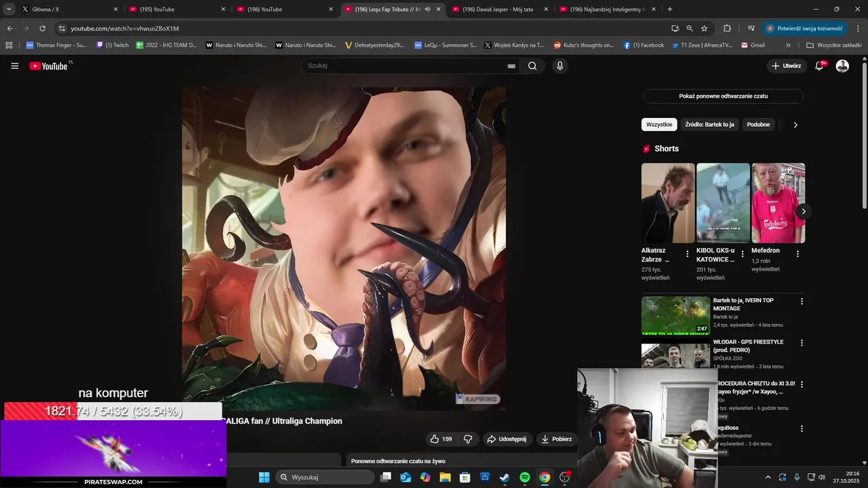Start voice search with microphone icon
Image resolution: width=868 pixels, height=488 pixels.
click(559, 66)
